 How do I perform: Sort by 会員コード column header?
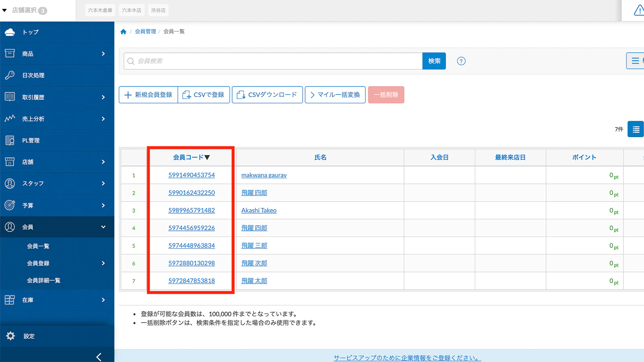click(191, 157)
